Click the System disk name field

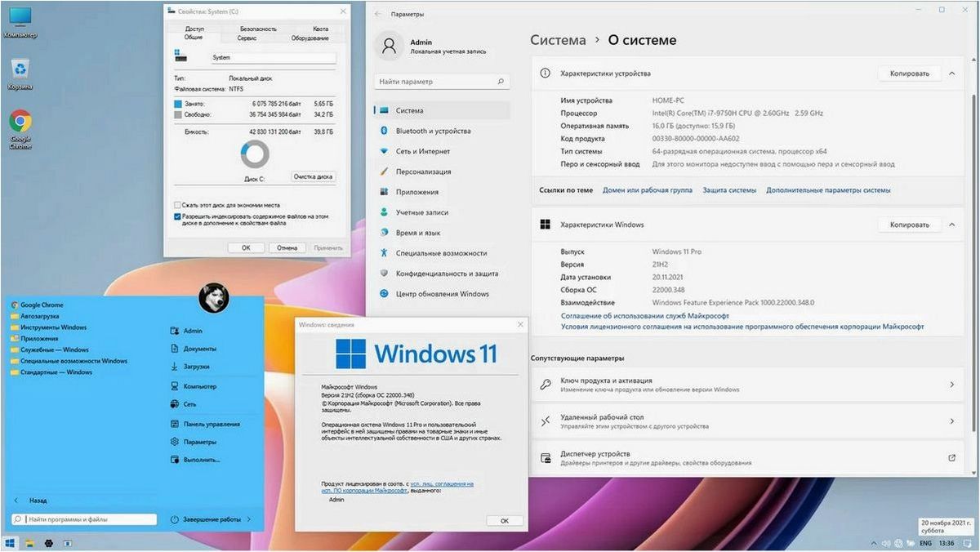pos(272,58)
